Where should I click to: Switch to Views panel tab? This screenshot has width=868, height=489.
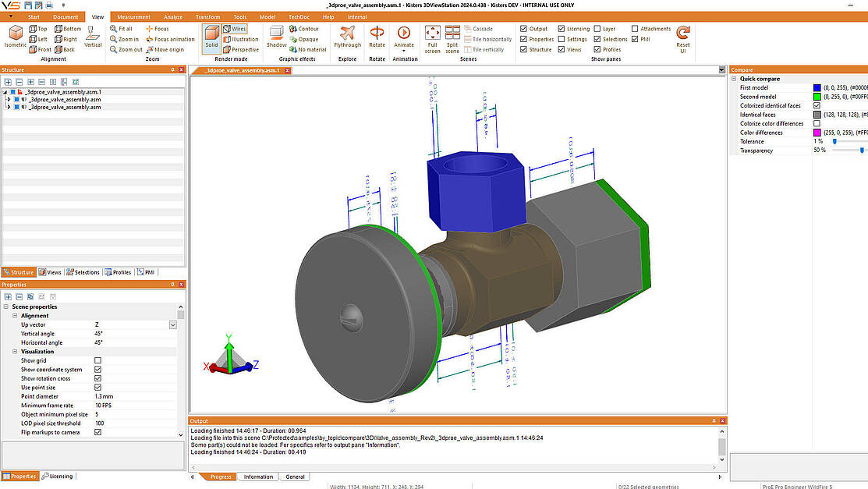tap(50, 272)
